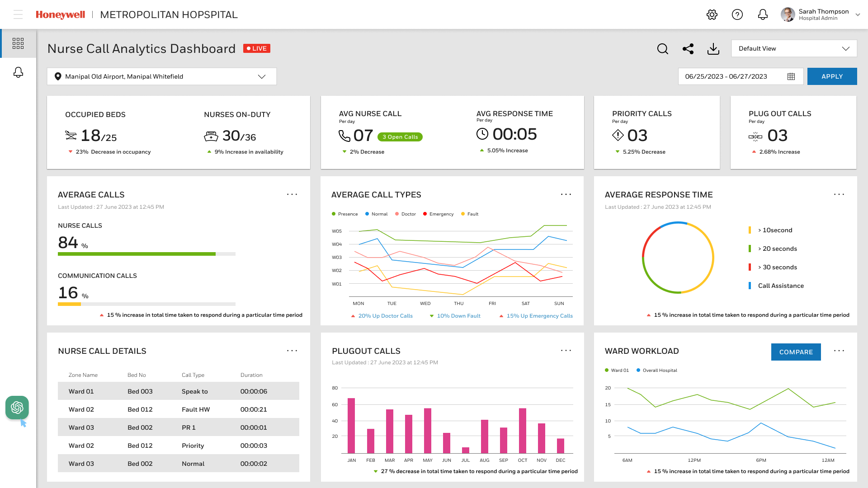Click the dashboard search icon
Viewport: 868px width, 488px height.
coord(662,49)
